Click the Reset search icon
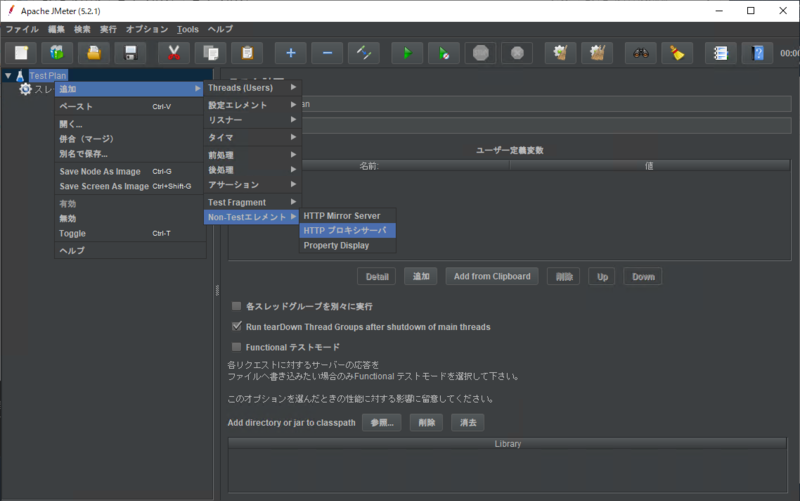Viewport: 800px width, 501px height. click(x=677, y=53)
